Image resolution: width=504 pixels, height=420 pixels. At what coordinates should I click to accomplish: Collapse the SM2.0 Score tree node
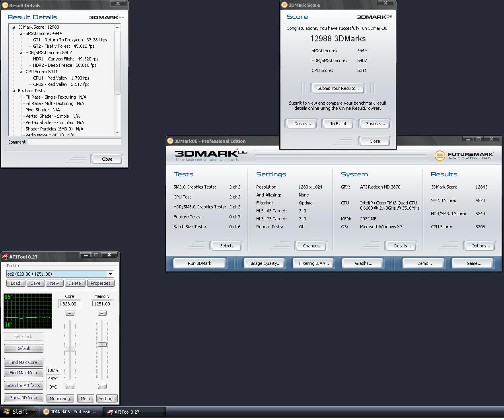21,34
